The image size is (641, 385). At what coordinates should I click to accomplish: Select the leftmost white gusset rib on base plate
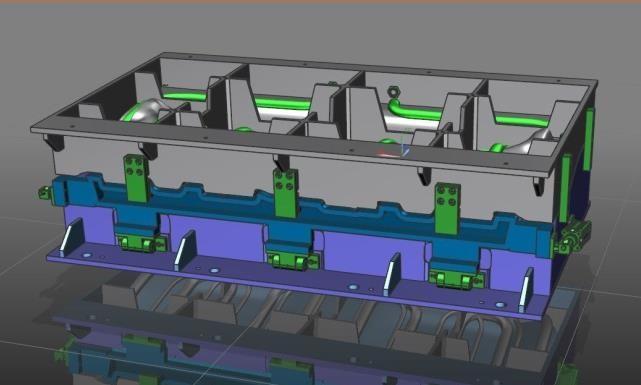tap(71, 238)
